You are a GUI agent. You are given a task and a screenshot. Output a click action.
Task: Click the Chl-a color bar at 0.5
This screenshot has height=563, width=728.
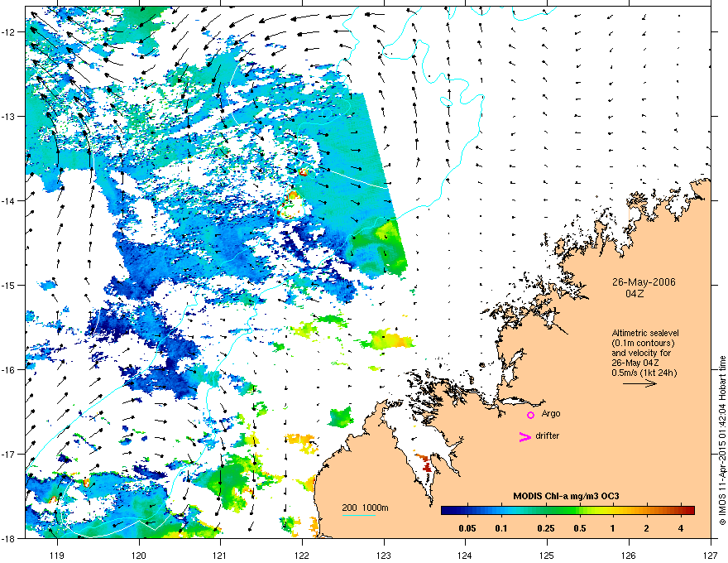[x=579, y=511]
